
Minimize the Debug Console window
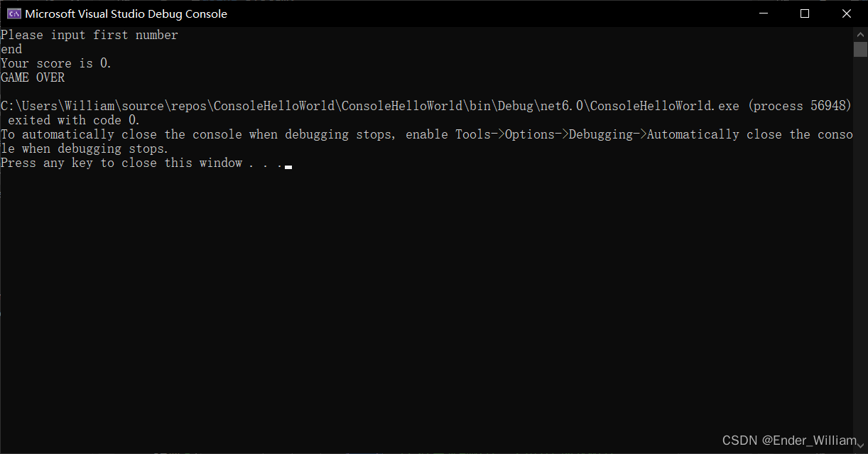[x=764, y=13]
